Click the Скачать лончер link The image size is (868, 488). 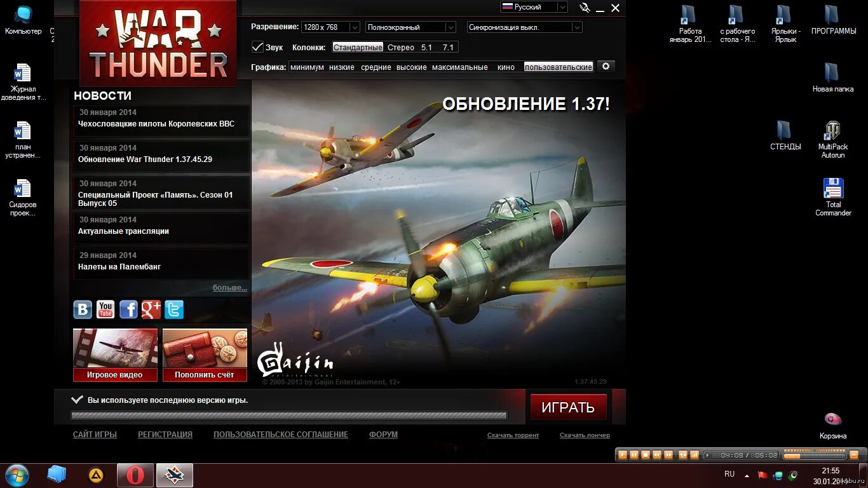pyautogui.click(x=585, y=435)
